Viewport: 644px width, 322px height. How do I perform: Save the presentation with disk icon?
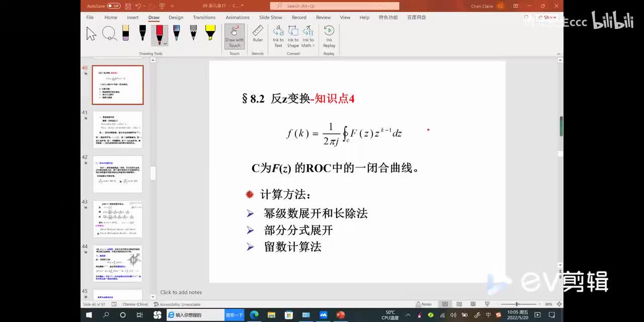pos(128,6)
